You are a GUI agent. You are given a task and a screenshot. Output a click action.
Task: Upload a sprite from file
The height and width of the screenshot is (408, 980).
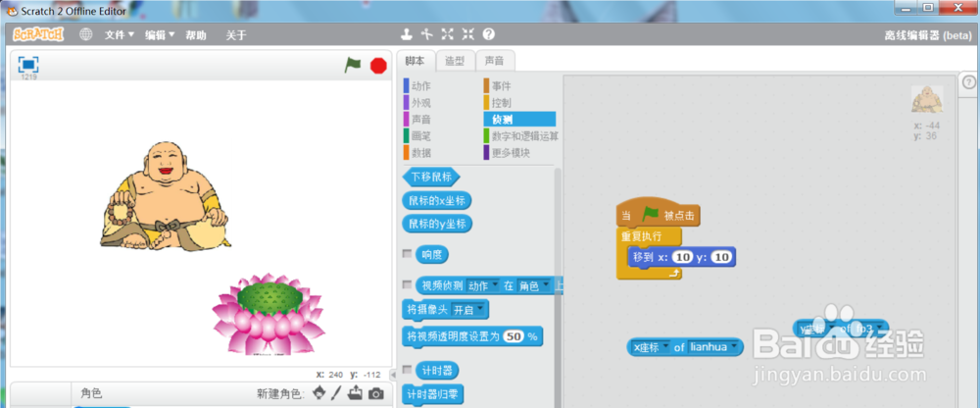pyautogui.click(x=355, y=393)
